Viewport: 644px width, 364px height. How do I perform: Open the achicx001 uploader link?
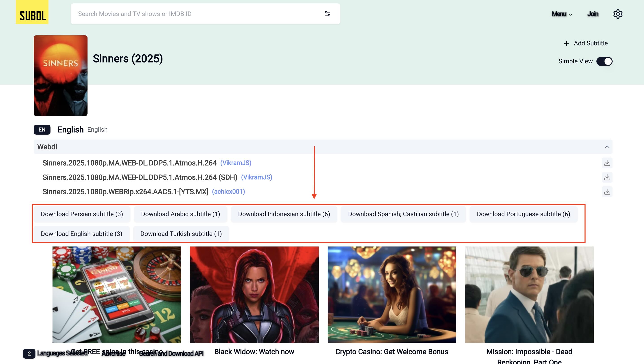228,192
